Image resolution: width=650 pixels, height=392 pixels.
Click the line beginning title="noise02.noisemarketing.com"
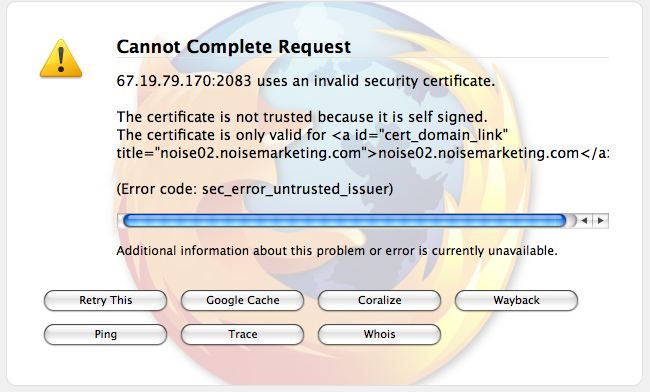coord(363,153)
